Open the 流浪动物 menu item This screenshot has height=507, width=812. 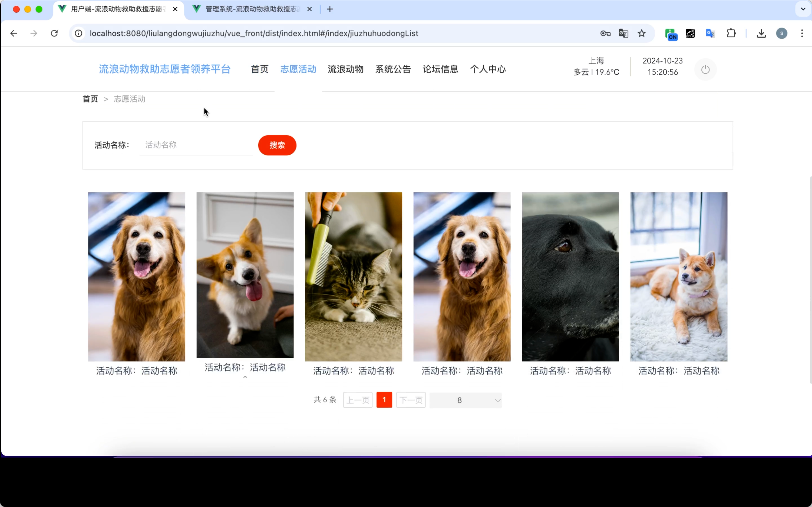(345, 69)
